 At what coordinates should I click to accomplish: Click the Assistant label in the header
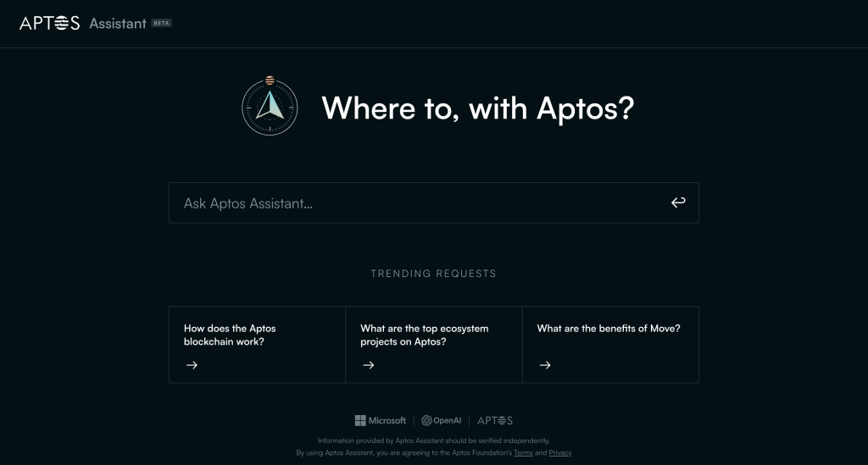pyautogui.click(x=118, y=24)
